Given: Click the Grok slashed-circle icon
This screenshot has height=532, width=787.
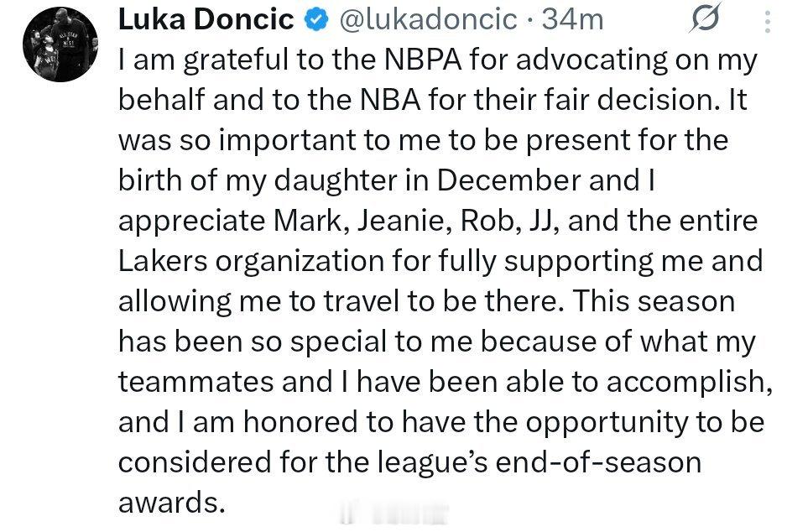Looking at the screenshot, I should point(707,20).
